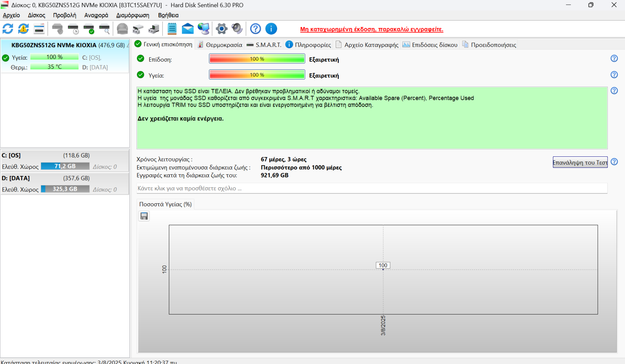This screenshot has width=625, height=364.
Task: Switch to the Αρχείο Καταγραφής tab
Action: [367, 45]
